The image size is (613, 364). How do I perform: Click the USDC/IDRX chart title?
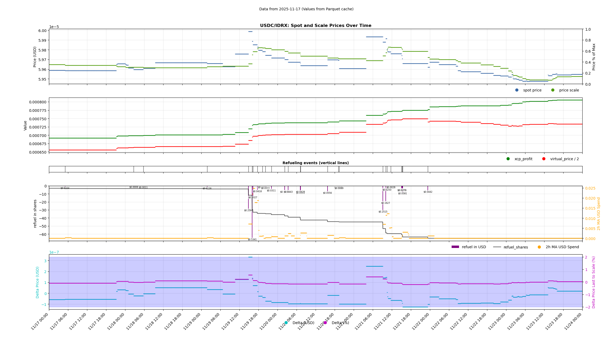315,26
